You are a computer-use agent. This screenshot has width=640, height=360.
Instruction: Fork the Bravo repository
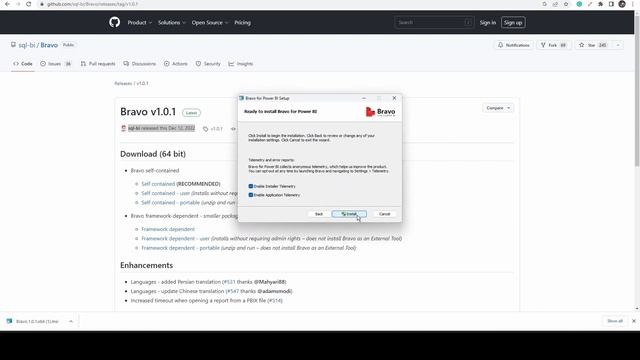[553, 45]
